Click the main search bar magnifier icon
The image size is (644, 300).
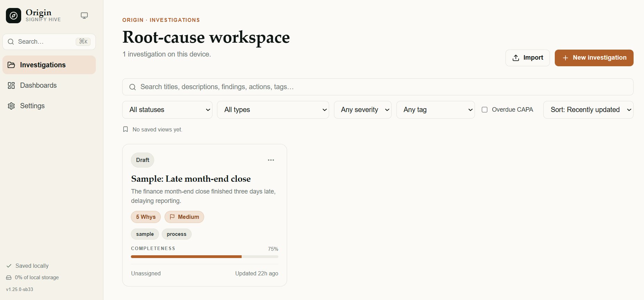point(132,87)
